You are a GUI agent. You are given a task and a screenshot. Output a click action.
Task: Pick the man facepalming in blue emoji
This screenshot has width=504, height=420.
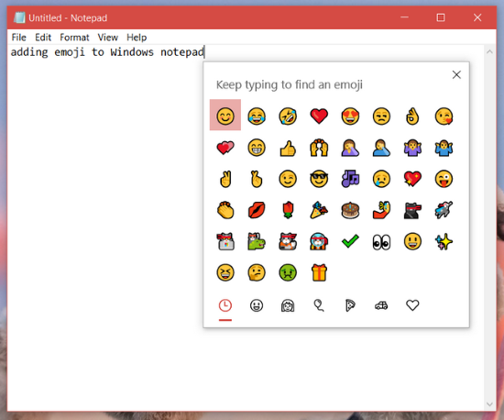381,148
